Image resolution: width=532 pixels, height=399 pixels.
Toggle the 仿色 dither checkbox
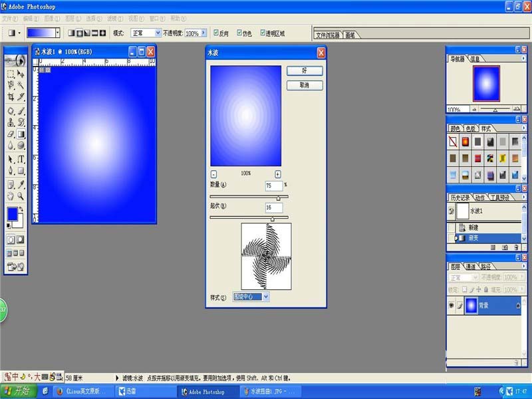(239, 33)
